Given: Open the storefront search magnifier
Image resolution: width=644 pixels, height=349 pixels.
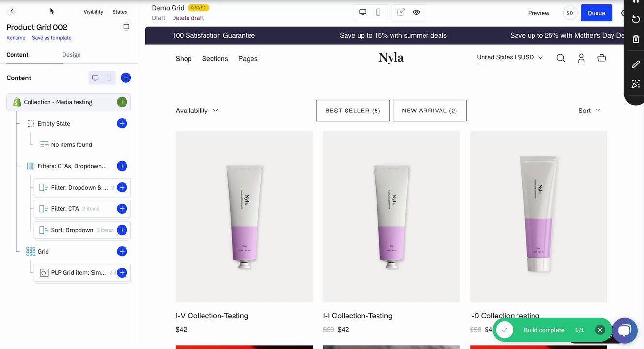Looking at the screenshot, I should pos(561,58).
